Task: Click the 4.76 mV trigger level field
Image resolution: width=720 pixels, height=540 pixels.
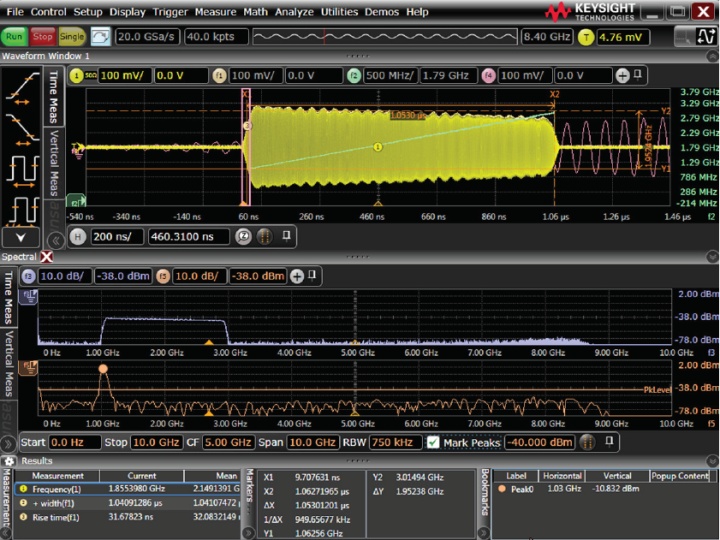Action: pos(623,37)
